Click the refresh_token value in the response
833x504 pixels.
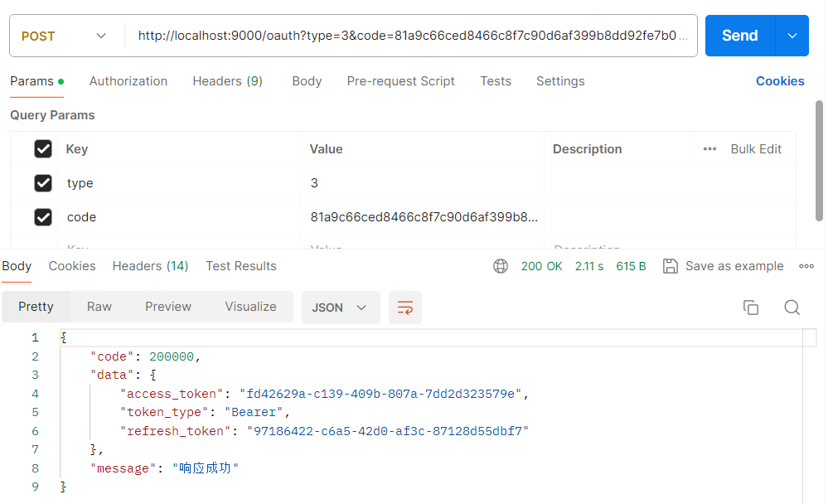pos(387,431)
